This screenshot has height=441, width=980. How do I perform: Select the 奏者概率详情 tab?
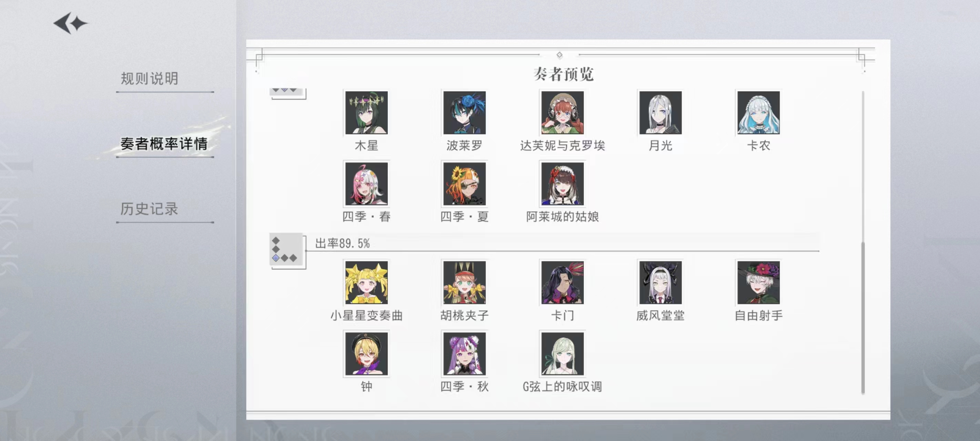164,143
